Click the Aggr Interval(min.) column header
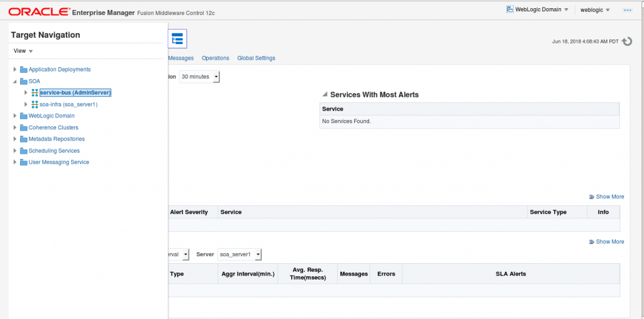This screenshot has height=319, width=644. tap(248, 274)
